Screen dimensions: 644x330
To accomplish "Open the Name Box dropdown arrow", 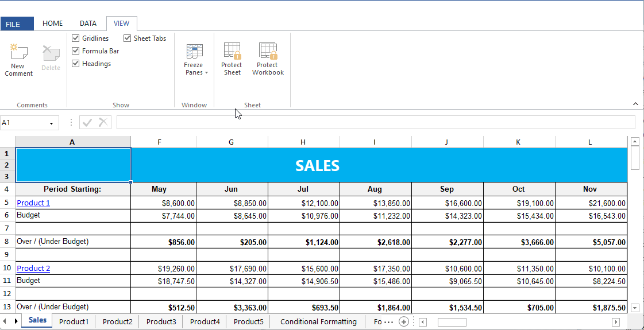I will 51,123.
